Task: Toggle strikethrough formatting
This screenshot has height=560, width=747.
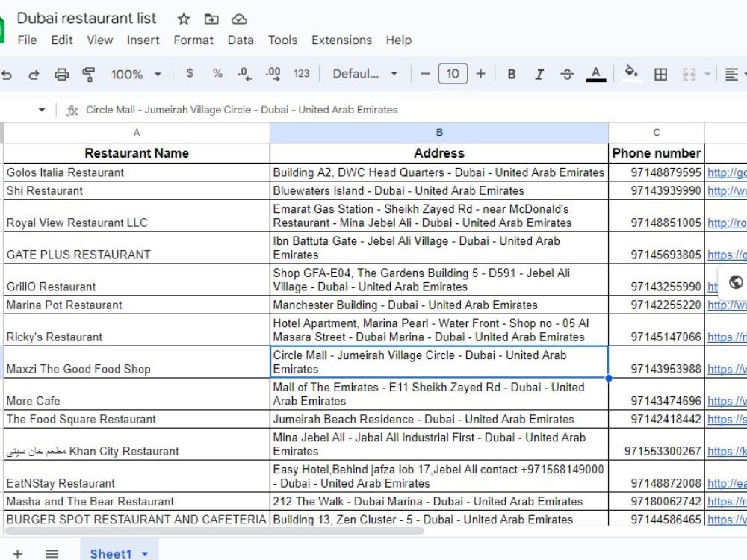Action: pos(567,74)
